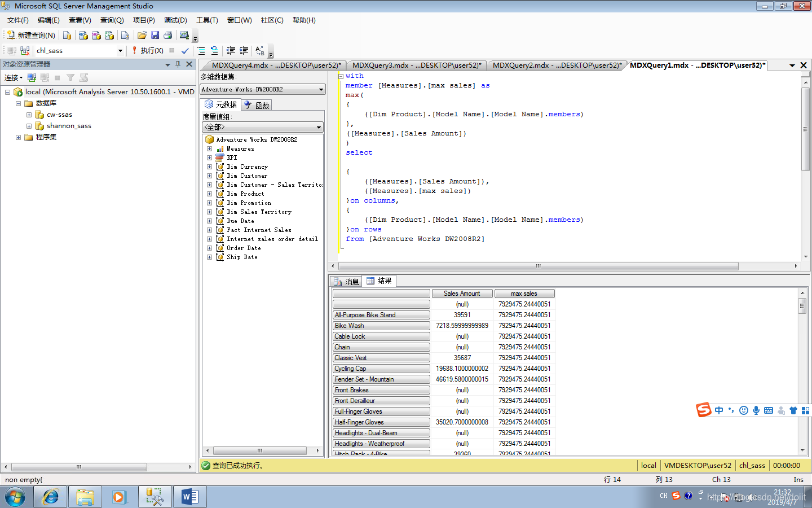The width and height of the screenshot is (812, 508).
Task: Click Object Explorer connect server icon
Action: 32,77
